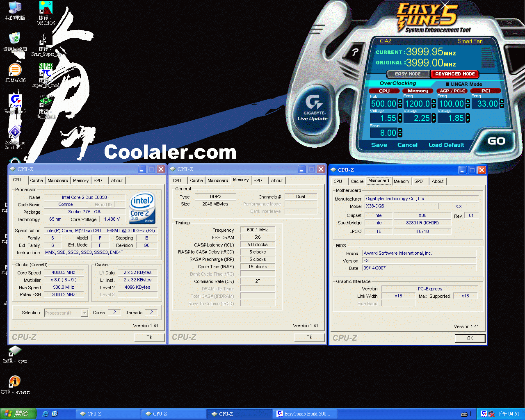Select the AGP / PCI-E tab in EasyTune5
525x420 pixels.
(x=452, y=91)
